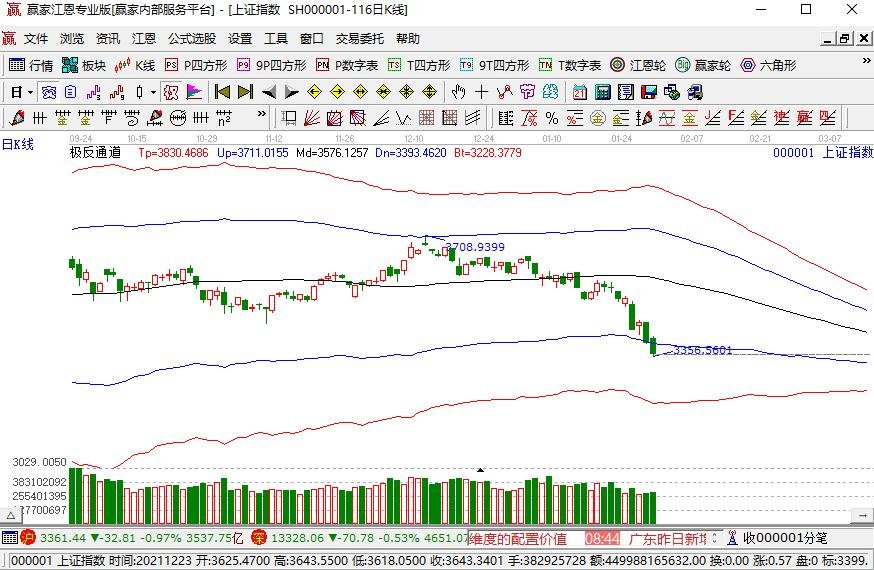
Task: Click the 000001 上证指数 stock label
Action: pyautogui.click(x=823, y=152)
